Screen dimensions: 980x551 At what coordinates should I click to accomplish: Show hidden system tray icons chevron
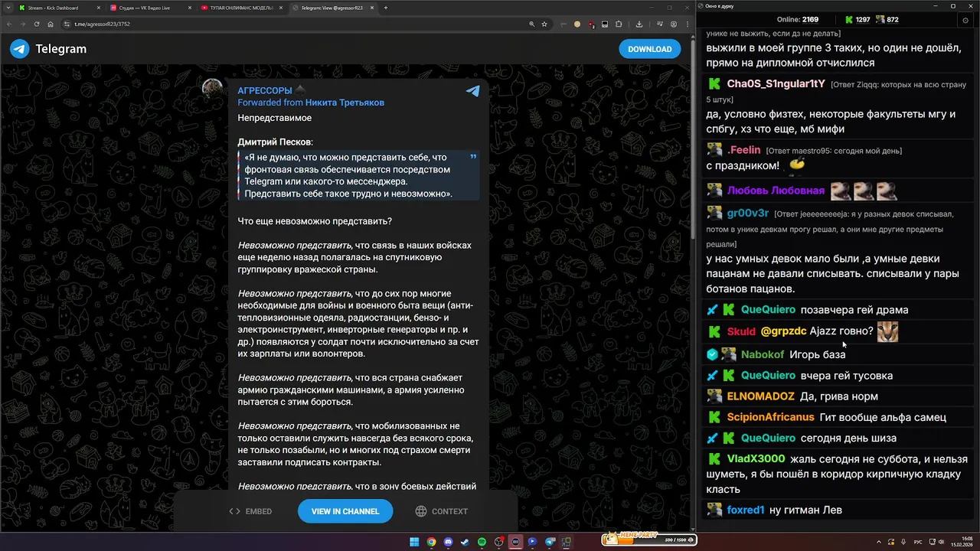879,542
